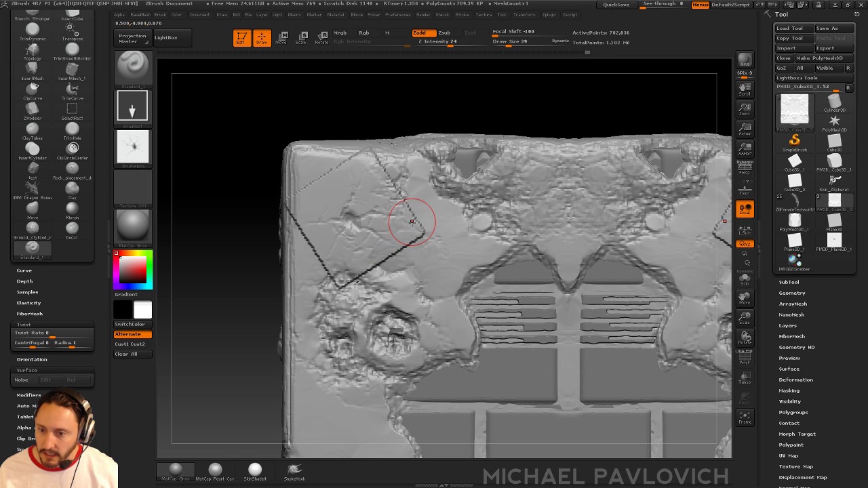Select the Clay brush

point(72,190)
